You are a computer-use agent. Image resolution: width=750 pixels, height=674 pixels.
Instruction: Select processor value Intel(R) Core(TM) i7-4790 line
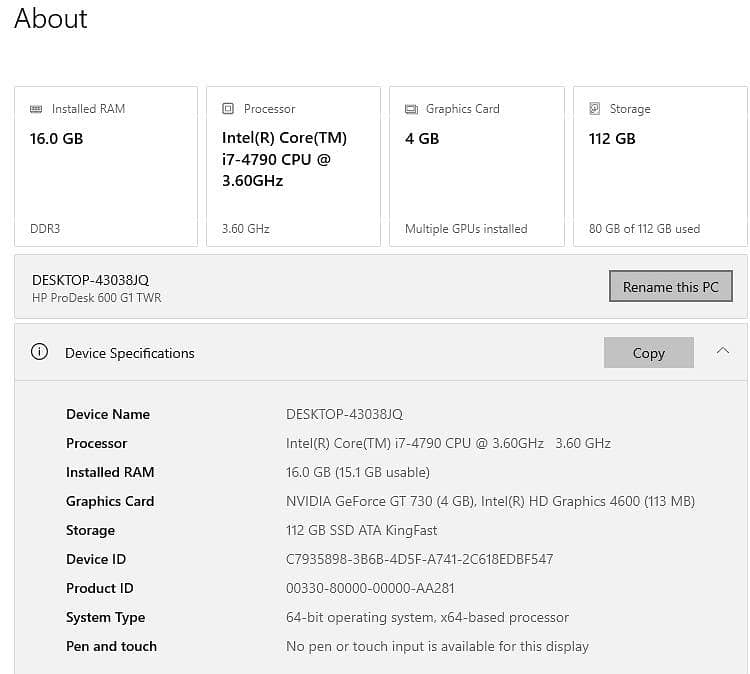tap(448, 443)
